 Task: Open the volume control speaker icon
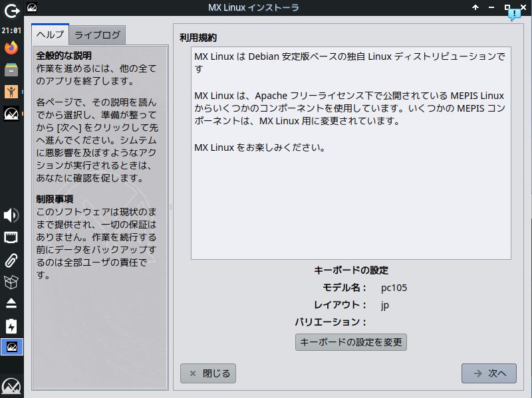[11, 215]
